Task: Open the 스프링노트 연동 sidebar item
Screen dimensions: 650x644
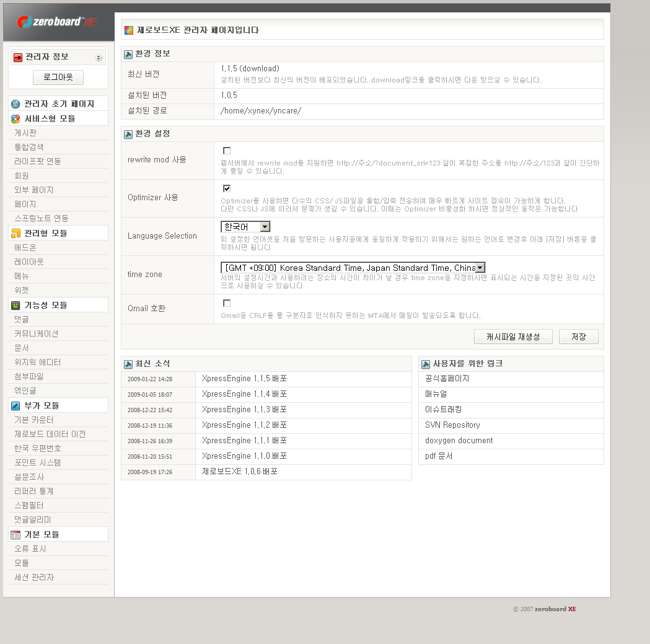Action: click(x=42, y=219)
